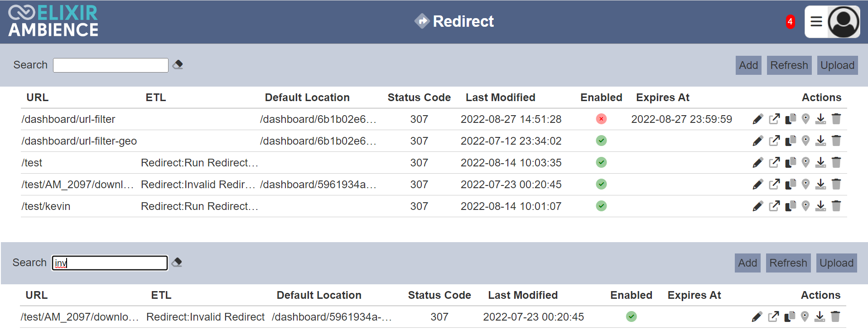Viewport: 868px width, 331px height.
Task: Select '/dashboard/5961934a-…' filtered default location cell
Action: pyautogui.click(x=332, y=317)
